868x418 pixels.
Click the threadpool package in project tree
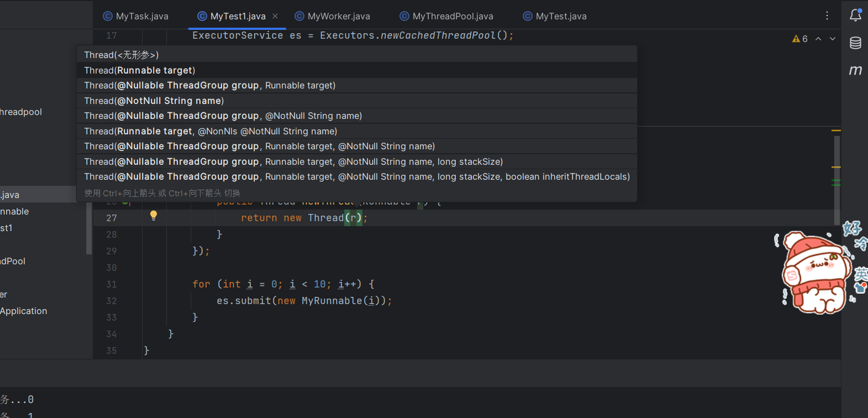pyautogui.click(x=21, y=112)
